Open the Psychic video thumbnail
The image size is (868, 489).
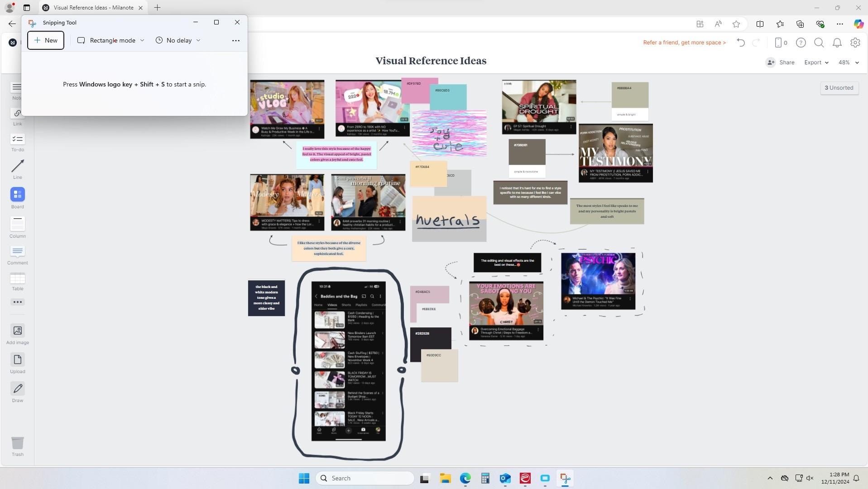click(598, 281)
